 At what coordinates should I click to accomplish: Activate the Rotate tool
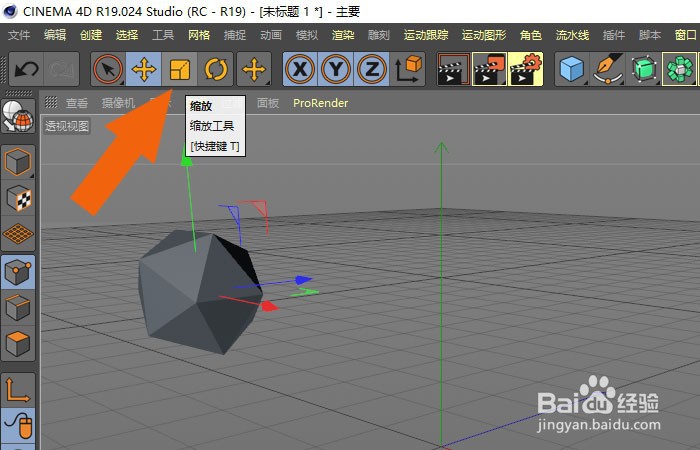tap(216, 69)
